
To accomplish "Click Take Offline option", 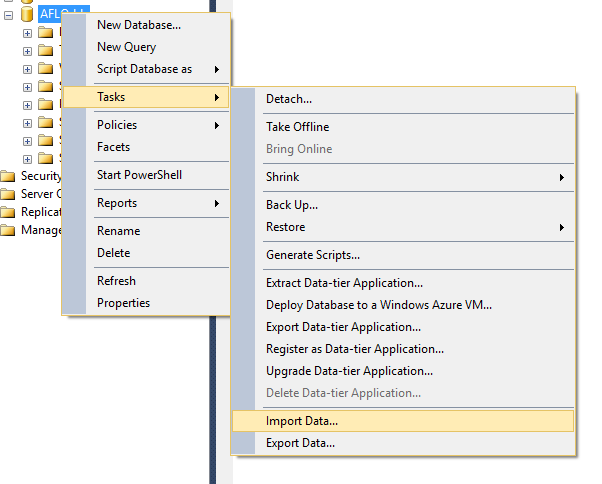I will click(297, 127).
